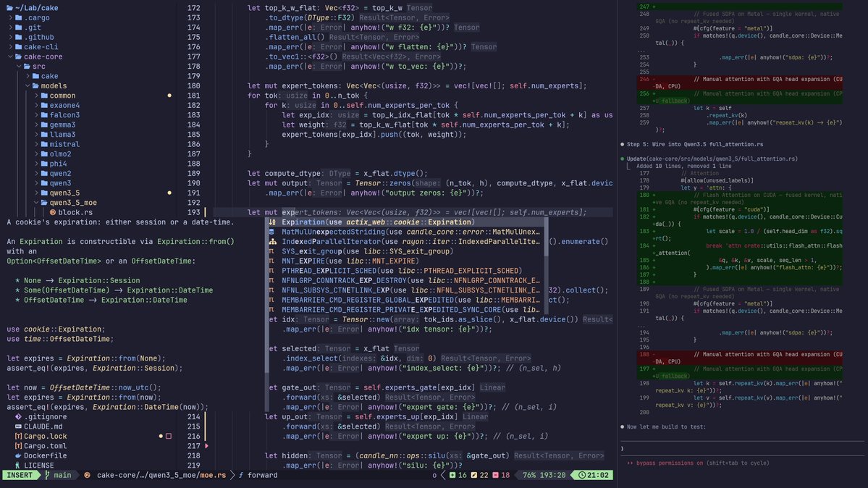The height and width of the screenshot is (488, 868).
Task: Click the completion popup scrollbar thumb
Action: point(547,237)
